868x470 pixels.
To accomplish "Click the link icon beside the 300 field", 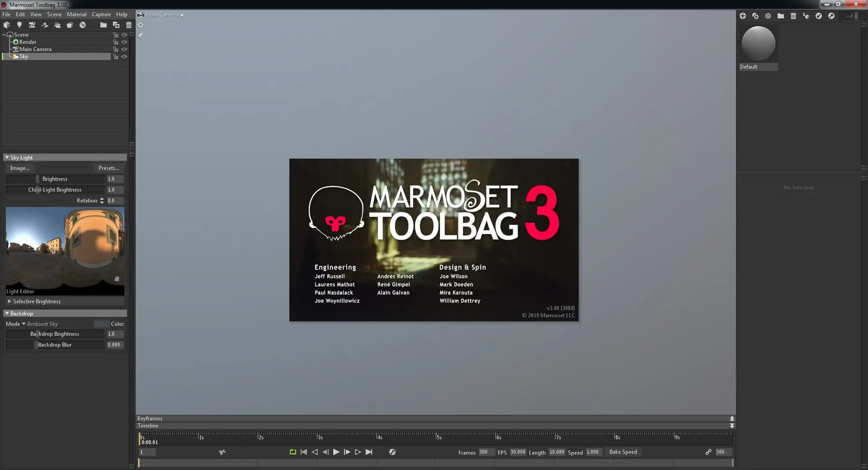I will [708, 452].
